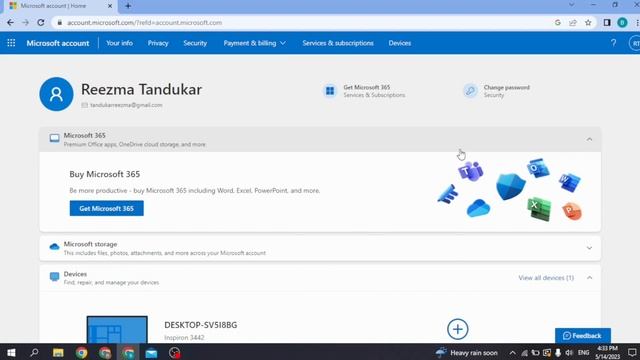Open File Explorer from taskbar

pyautogui.click(x=58, y=352)
